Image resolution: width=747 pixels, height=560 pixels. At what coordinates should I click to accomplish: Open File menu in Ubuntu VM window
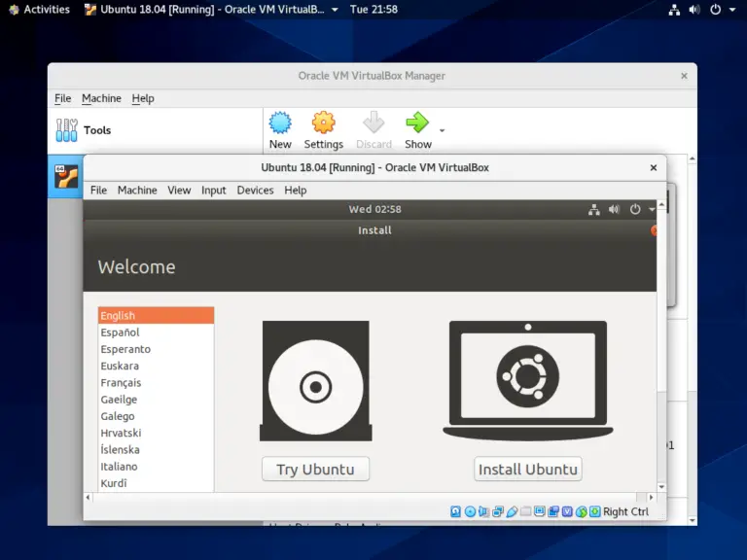tap(98, 190)
